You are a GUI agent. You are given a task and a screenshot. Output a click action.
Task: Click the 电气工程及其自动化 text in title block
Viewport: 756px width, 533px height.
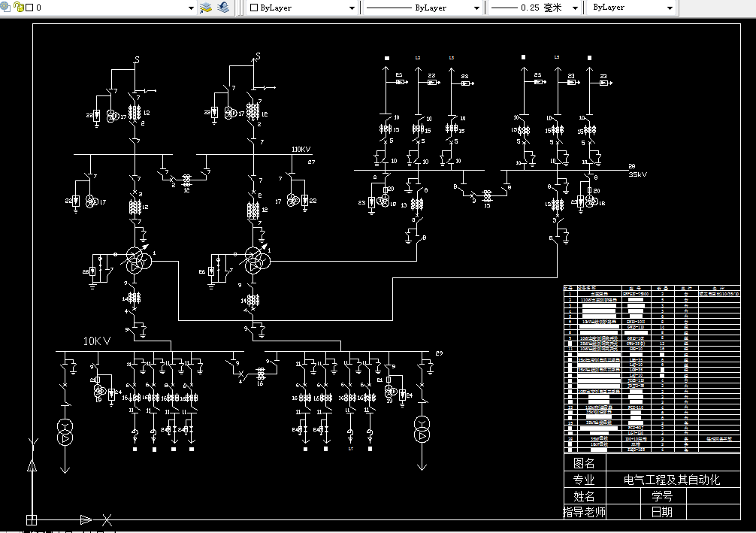pyautogui.click(x=672, y=480)
